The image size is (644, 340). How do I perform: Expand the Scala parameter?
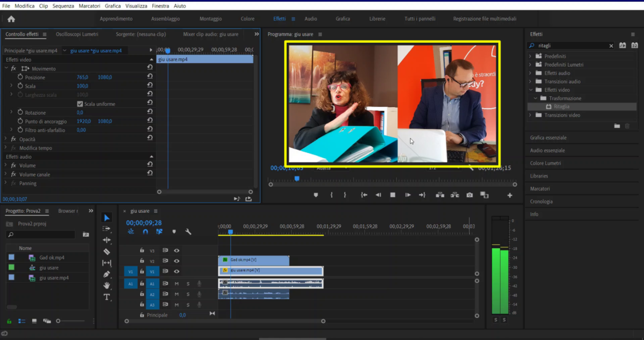[11, 86]
